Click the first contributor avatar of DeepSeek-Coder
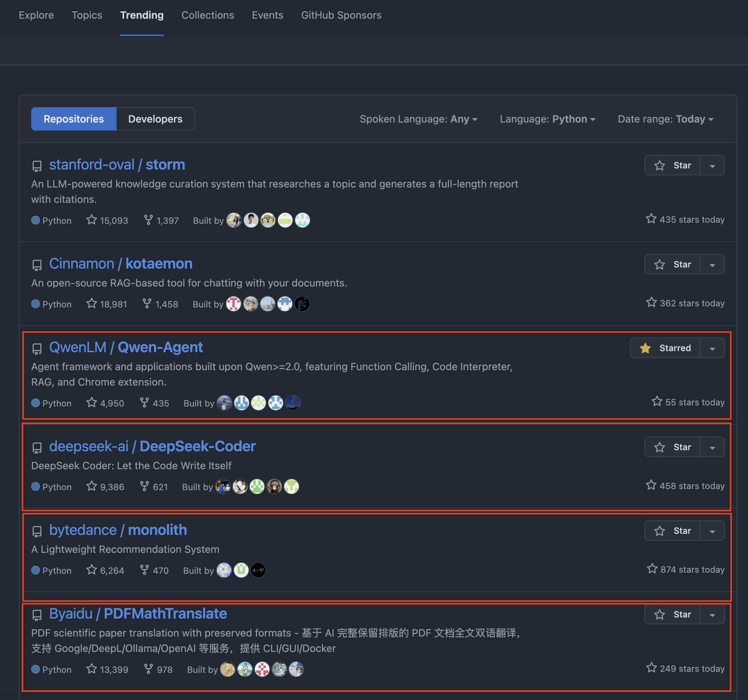This screenshot has height=700, width=748. point(223,486)
